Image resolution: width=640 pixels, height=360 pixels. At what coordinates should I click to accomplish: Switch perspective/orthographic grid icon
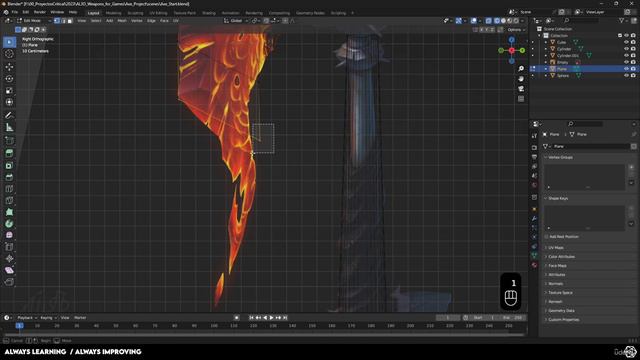pyautogui.click(x=521, y=99)
